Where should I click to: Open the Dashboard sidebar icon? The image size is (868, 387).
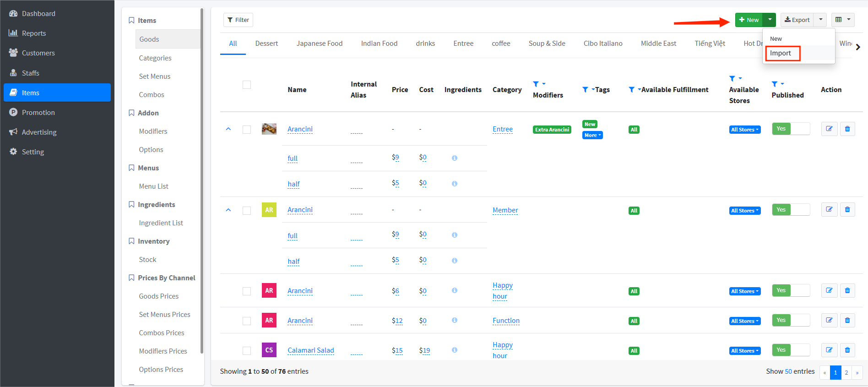coord(13,13)
